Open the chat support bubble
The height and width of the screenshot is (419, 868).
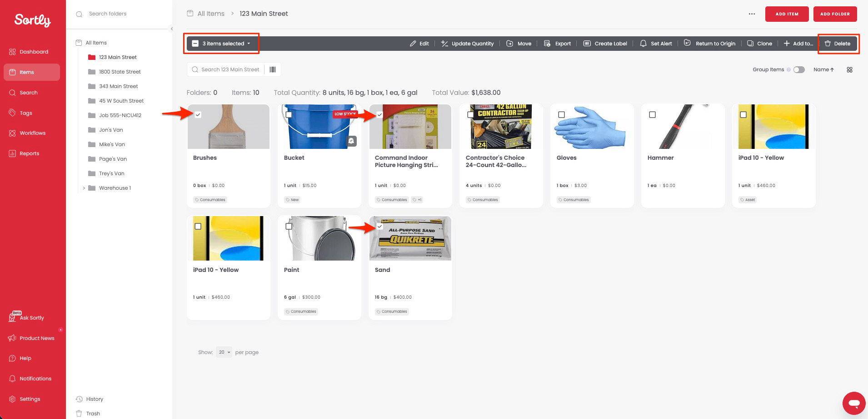pos(853,403)
